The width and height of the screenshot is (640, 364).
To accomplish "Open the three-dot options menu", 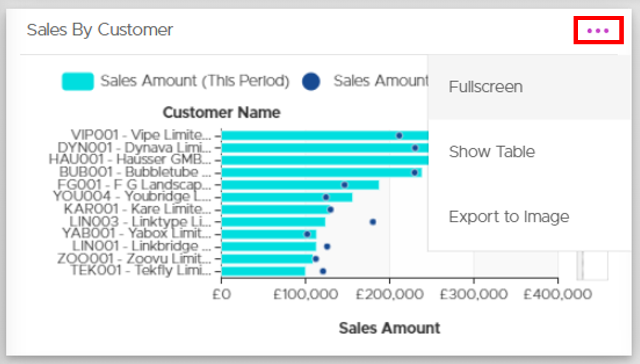I will click(598, 31).
